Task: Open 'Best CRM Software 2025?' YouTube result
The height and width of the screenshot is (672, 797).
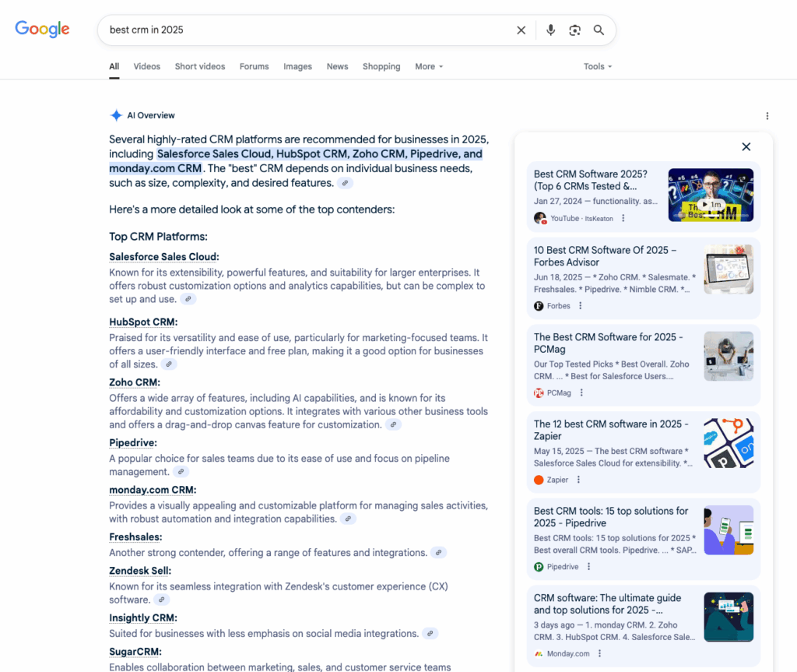Action: click(x=591, y=180)
